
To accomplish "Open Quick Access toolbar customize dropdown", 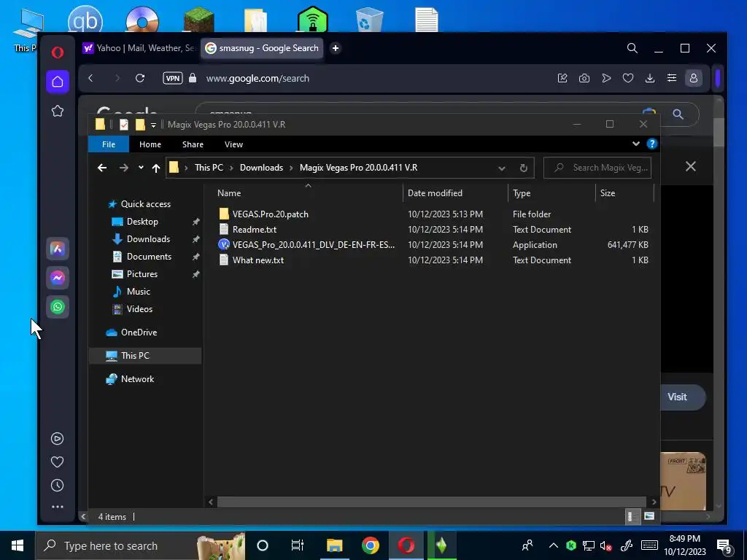I will [x=153, y=125].
